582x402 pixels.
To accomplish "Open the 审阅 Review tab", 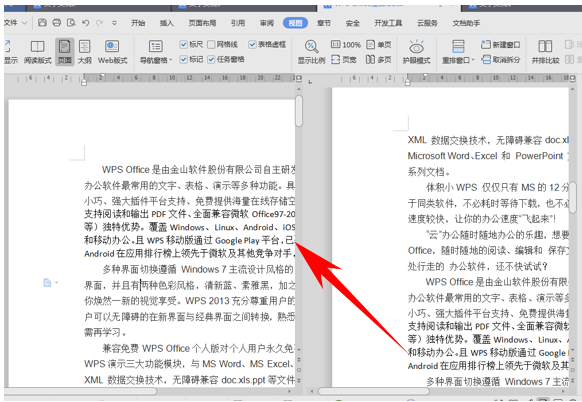I will [267, 23].
